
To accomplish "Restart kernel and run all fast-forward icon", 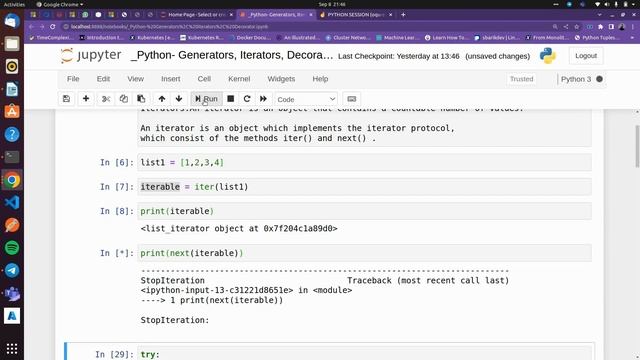I will pos(263,99).
